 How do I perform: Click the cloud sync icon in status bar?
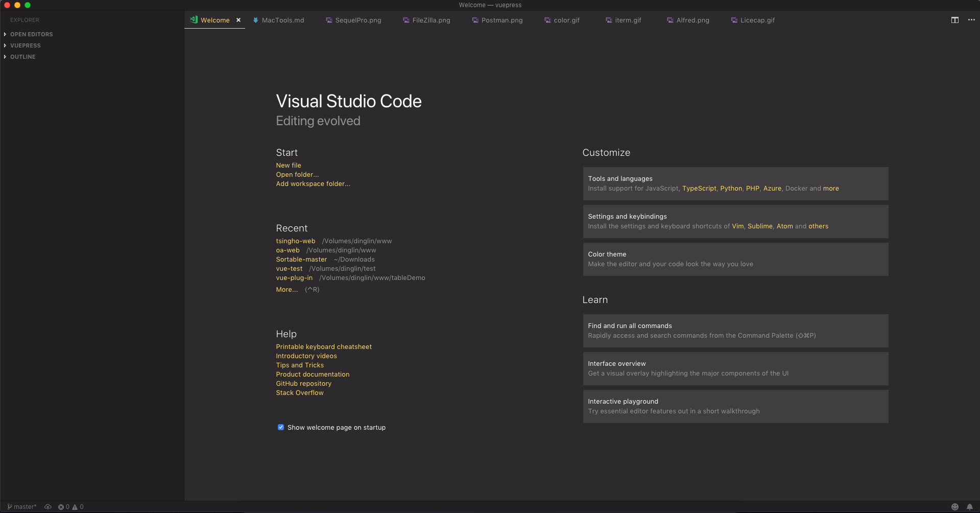tap(48, 506)
